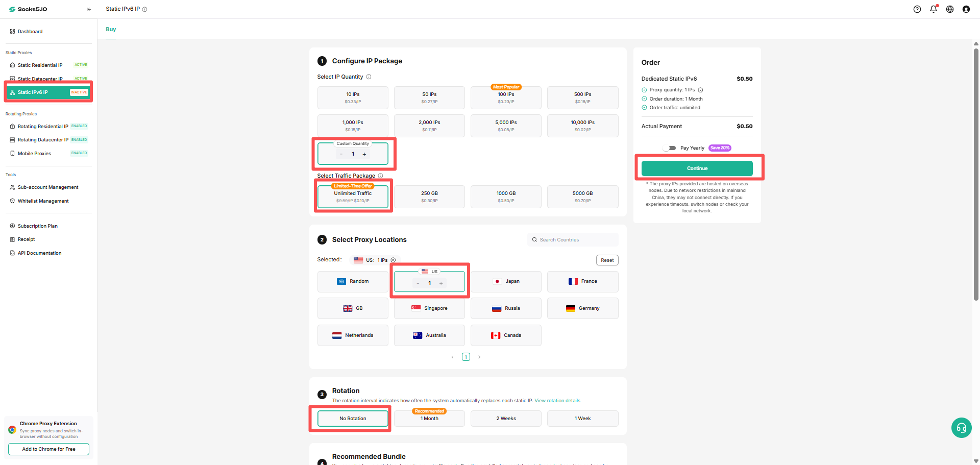
Task: Open the live support headset icon
Action: (x=962, y=428)
